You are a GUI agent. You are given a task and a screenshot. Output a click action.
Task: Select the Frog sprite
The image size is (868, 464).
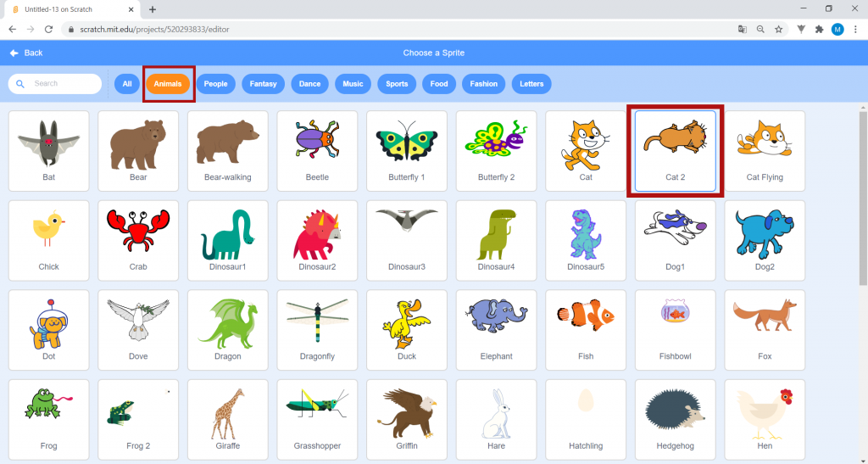click(x=48, y=420)
